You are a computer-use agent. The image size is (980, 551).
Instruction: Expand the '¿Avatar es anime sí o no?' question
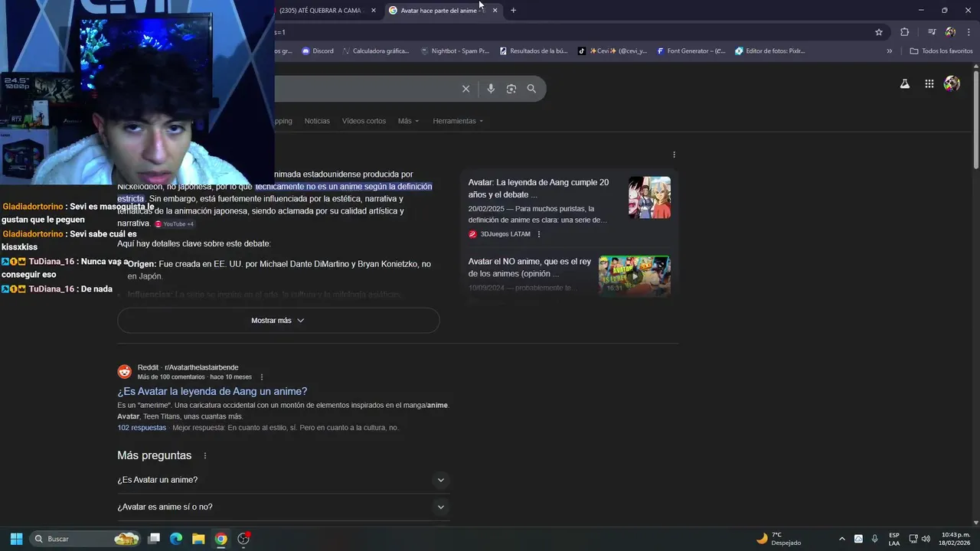click(283, 507)
